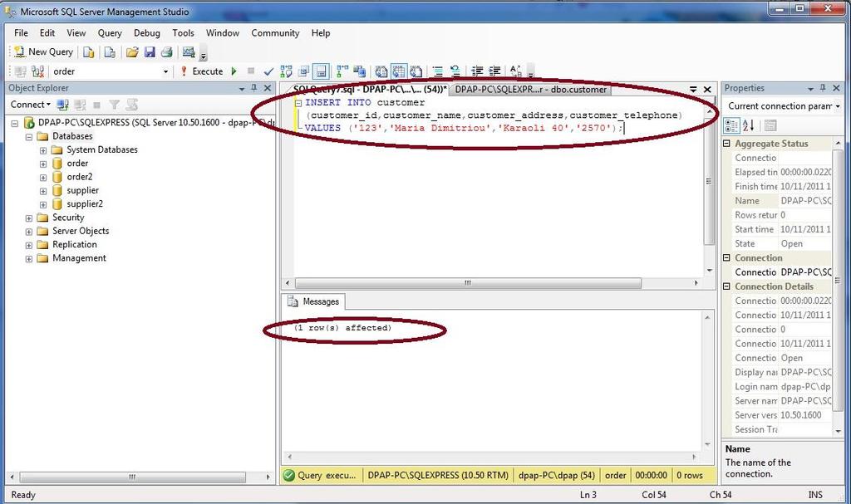Collapse the Aggregate Status property group
The height and width of the screenshot is (504, 851).
(726, 143)
